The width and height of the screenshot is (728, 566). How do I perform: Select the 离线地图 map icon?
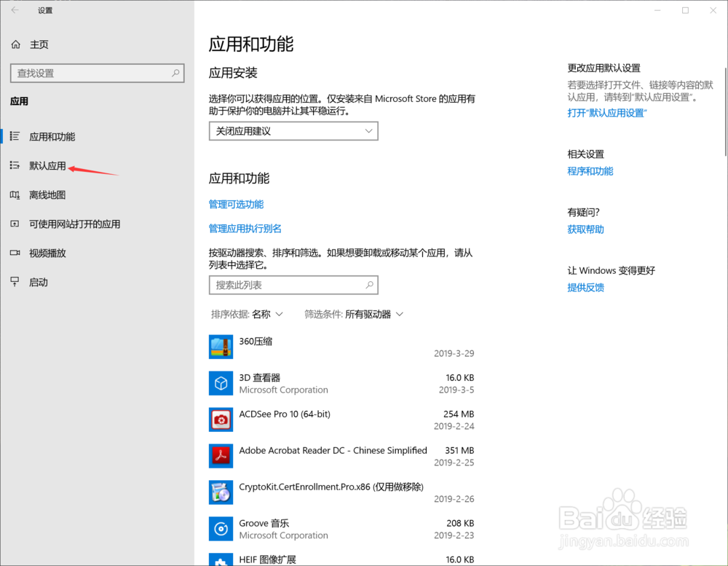(x=15, y=194)
